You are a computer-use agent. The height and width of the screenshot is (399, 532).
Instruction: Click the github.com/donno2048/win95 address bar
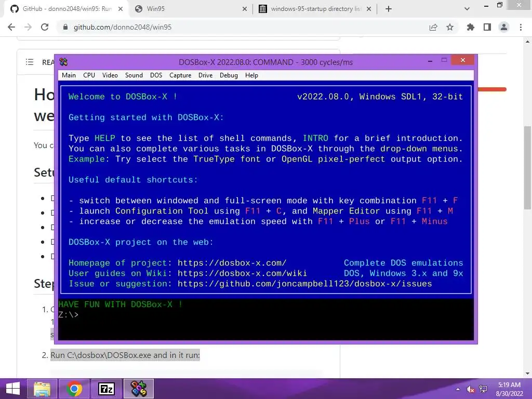coord(123,27)
